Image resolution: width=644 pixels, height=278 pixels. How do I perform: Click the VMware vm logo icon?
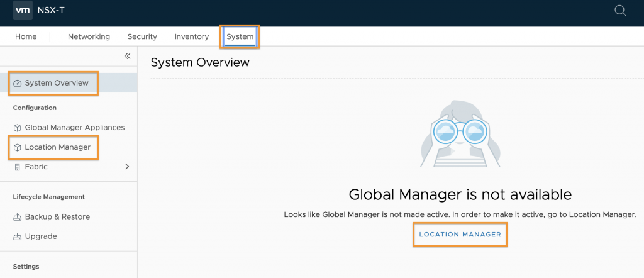[x=23, y=10]
